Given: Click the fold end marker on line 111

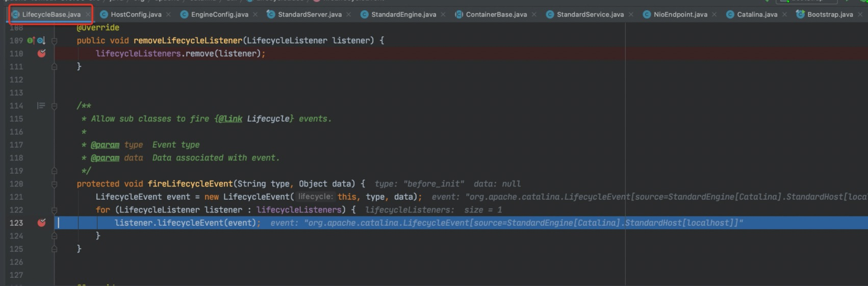Looking at the screenshot, I should pos(54,66).
